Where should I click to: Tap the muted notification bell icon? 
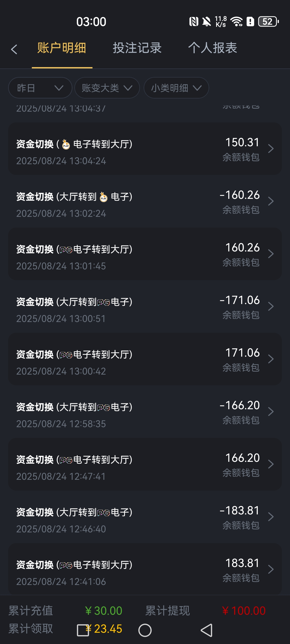(206, 21)
